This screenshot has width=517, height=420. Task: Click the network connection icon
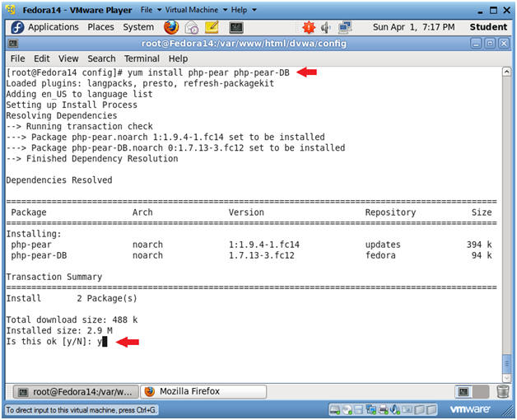coord(345,27)
